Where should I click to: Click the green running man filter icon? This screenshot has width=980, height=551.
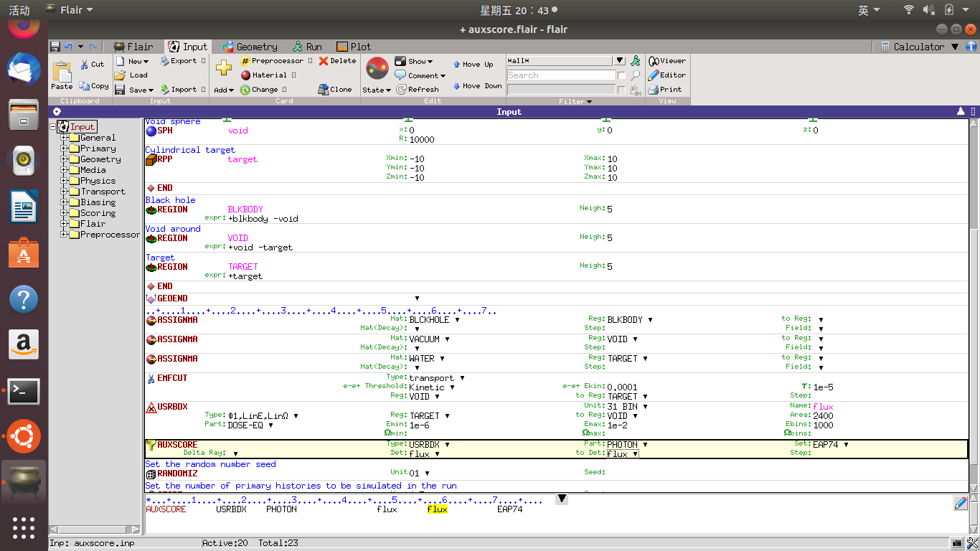point(635,61)
